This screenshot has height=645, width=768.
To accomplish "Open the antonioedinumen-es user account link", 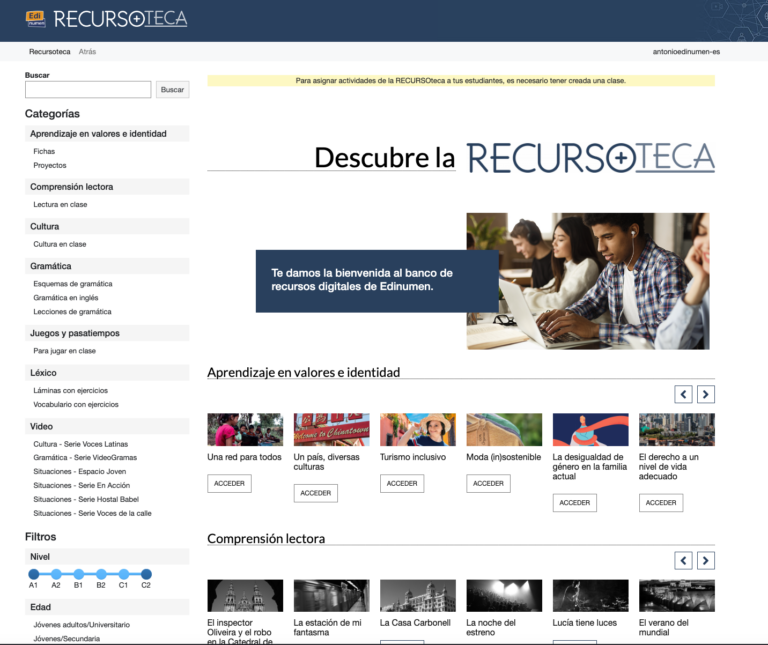I will tap(685, 51).
